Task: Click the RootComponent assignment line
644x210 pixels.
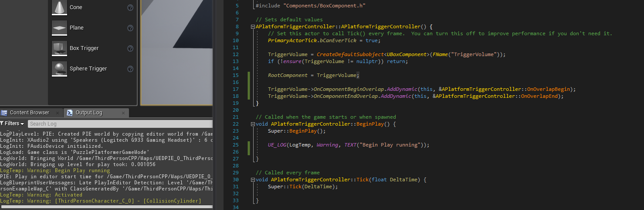Action: click(x=313, y=76)
